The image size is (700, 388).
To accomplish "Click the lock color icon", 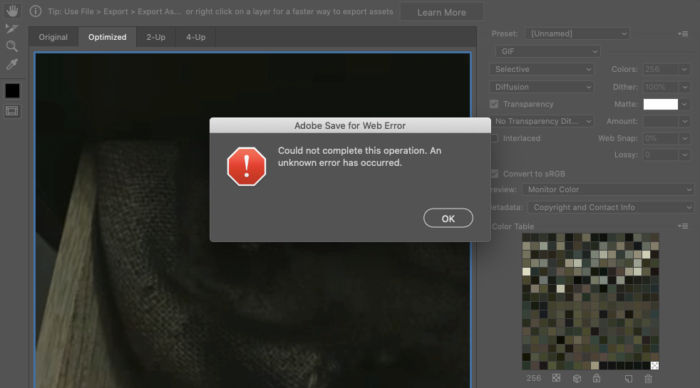I will (x=596, y=378).
